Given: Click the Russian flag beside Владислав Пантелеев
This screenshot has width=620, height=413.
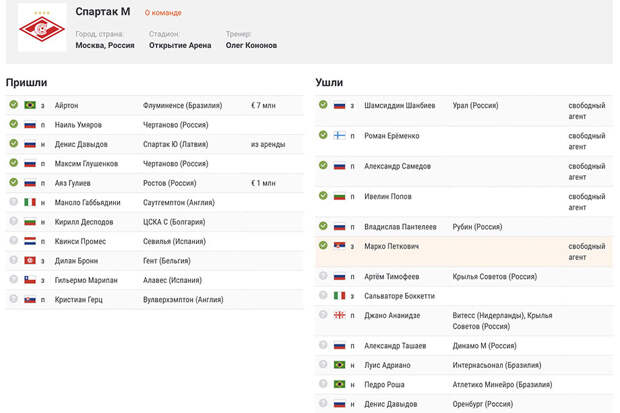Looking at the screenshot, I should [x=340, y=227].
